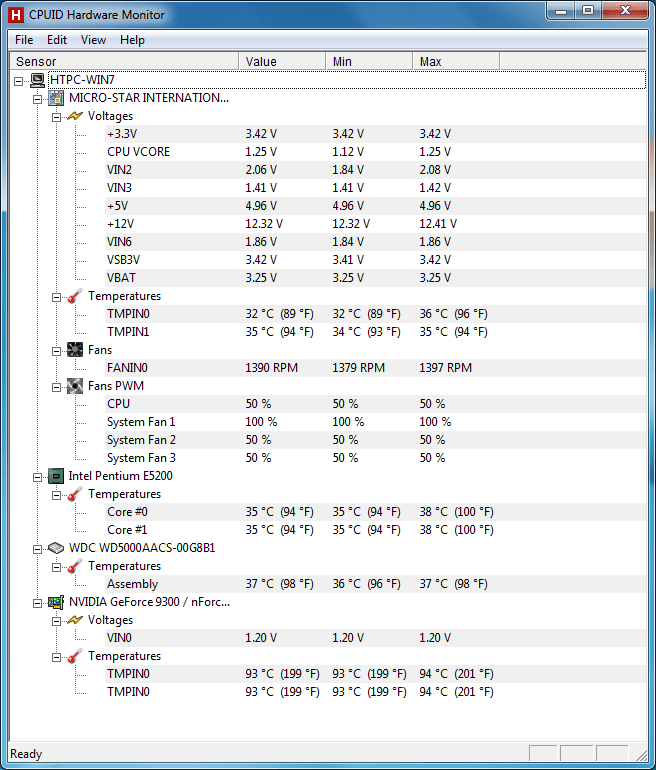Click the Fans PWM fan icon

[x=75, y=386]
